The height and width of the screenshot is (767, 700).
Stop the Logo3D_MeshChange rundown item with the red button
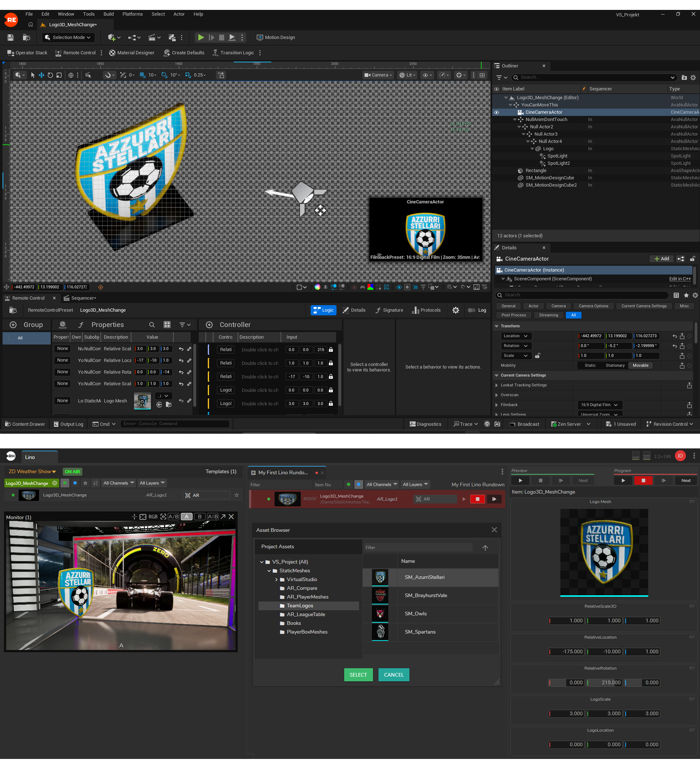point(477,499)
